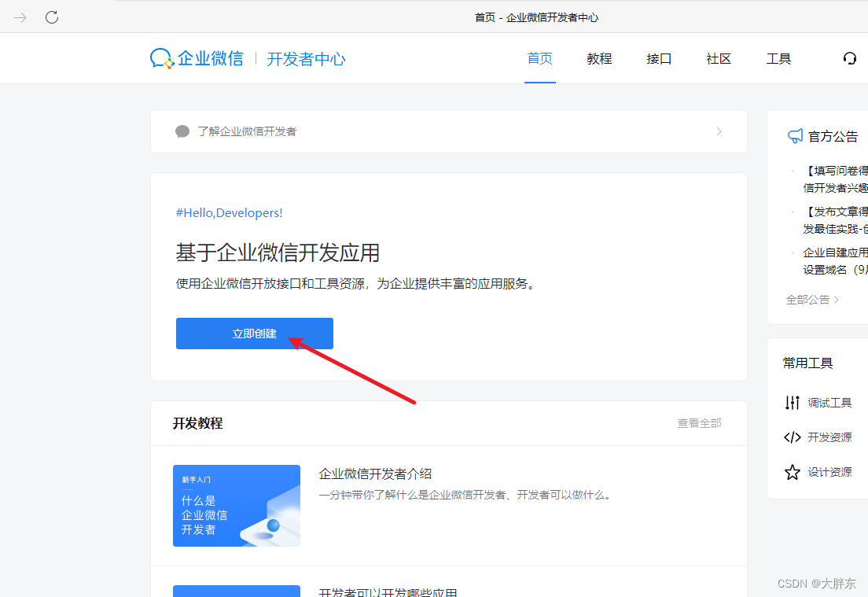
Task: Open the 调试工具 link
Action: (829, 403)
